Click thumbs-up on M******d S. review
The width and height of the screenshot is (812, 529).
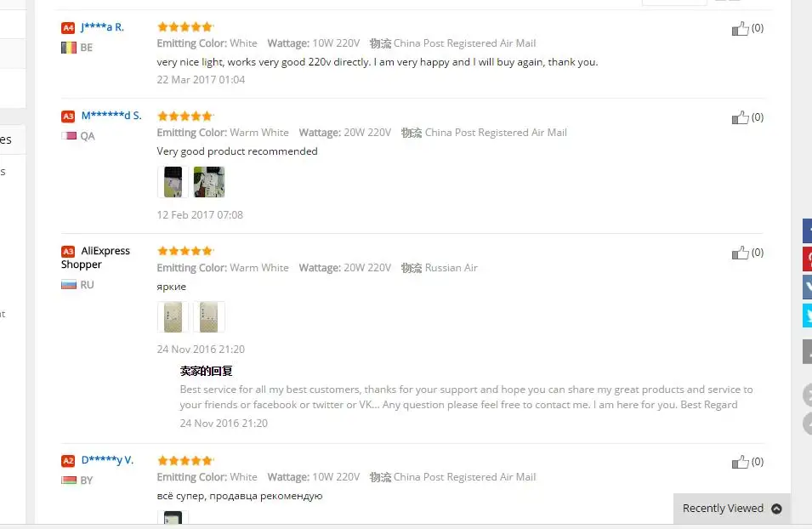[740, 117]
